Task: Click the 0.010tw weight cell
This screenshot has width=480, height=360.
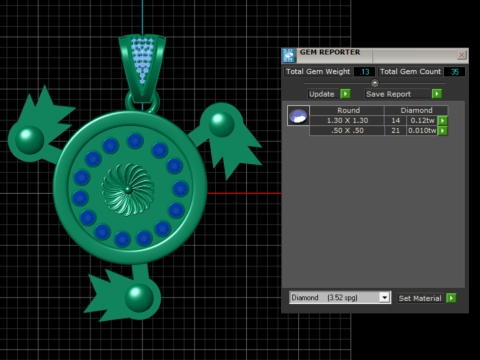Action: [x=422, y=130]
